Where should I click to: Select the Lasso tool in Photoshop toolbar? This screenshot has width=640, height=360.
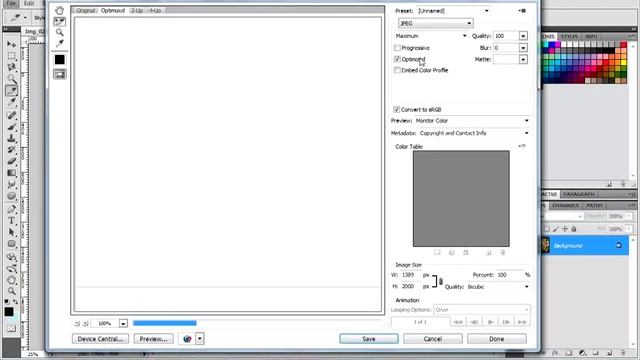[x=11, y=67]
